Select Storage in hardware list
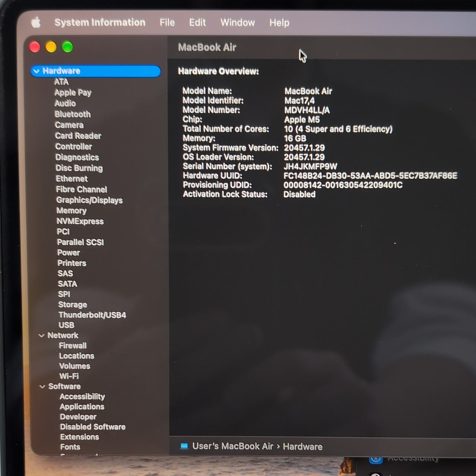 click(73, 305)
